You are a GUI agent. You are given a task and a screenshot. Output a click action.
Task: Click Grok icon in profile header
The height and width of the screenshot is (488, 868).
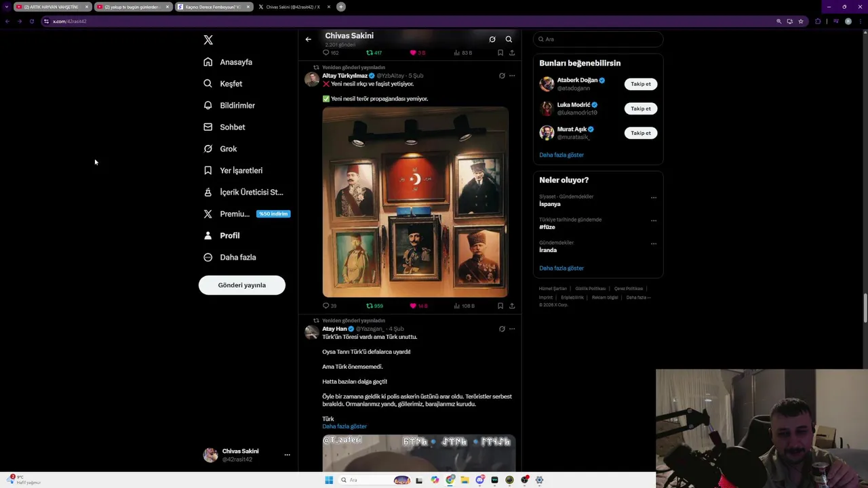[x=492, y=39]
